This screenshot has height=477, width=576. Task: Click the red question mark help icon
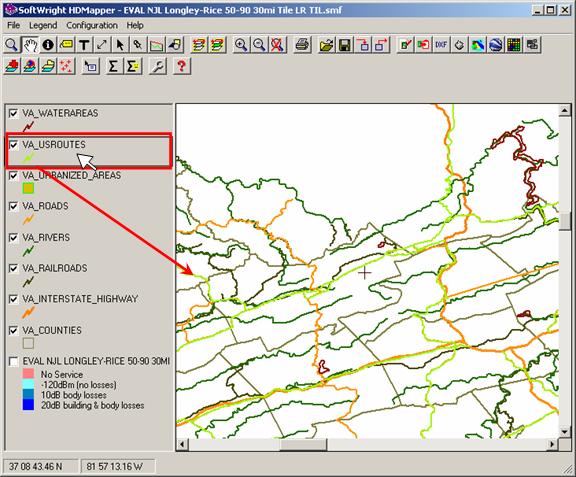(181, 67)
